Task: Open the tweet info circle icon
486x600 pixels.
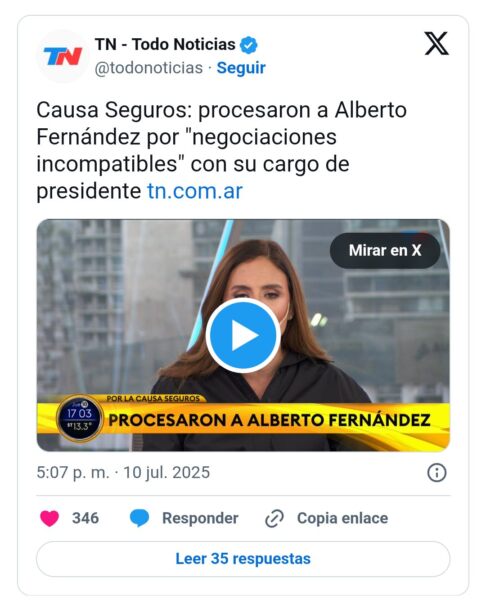Action: 437,473
